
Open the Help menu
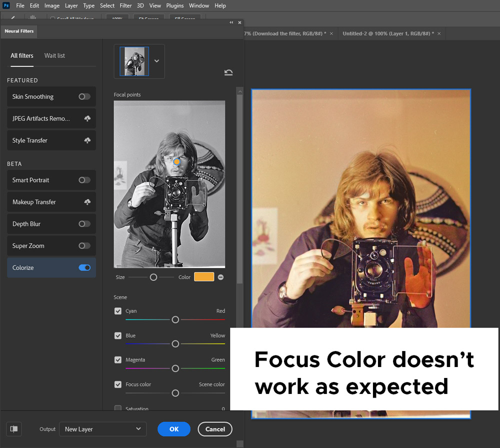(220, 5)
